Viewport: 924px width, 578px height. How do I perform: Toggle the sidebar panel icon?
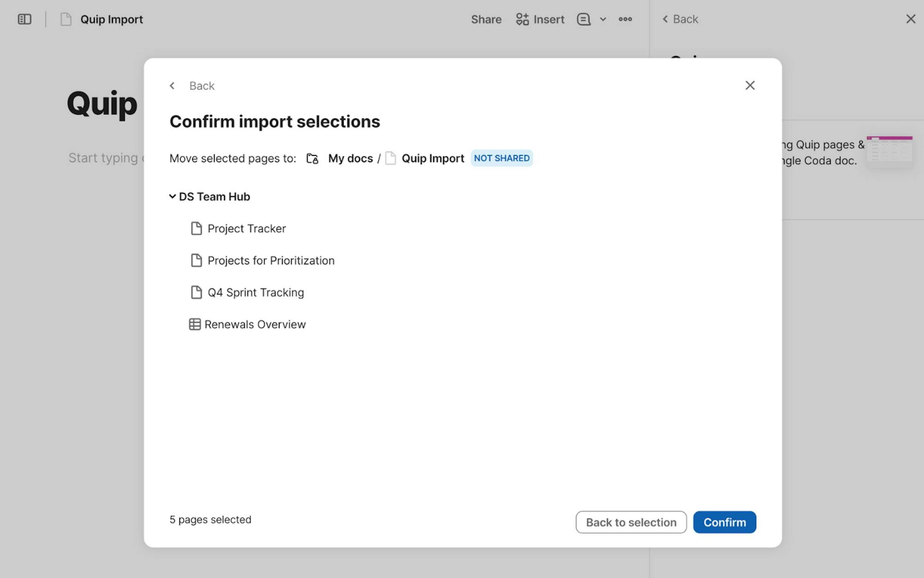[24, 19]
